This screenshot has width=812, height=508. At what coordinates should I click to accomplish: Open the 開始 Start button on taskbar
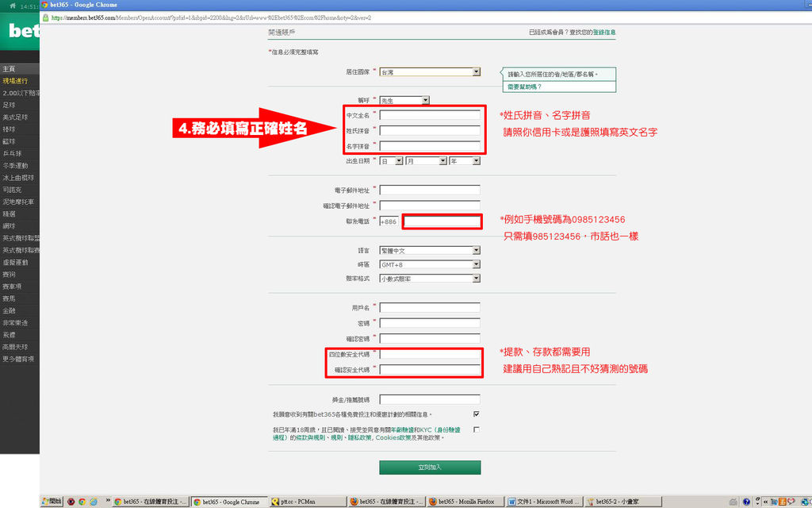(x=52, y=502)
